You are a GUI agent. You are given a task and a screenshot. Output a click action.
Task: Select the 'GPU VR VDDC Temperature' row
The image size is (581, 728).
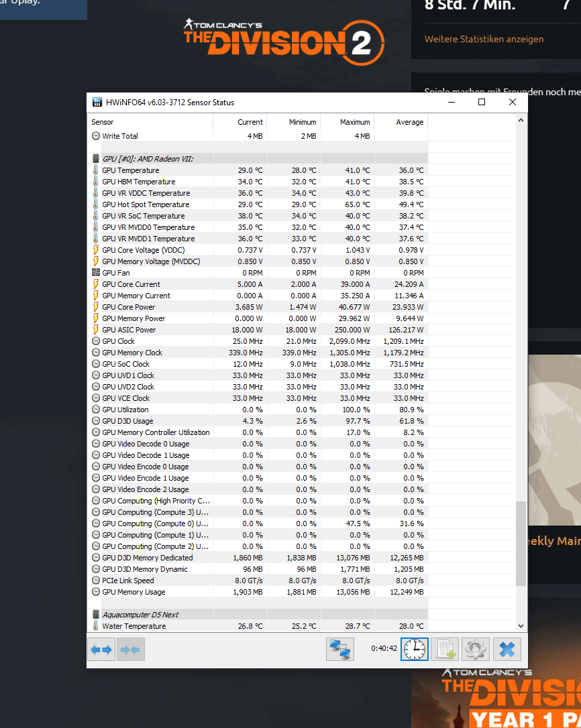pos(258,192)
